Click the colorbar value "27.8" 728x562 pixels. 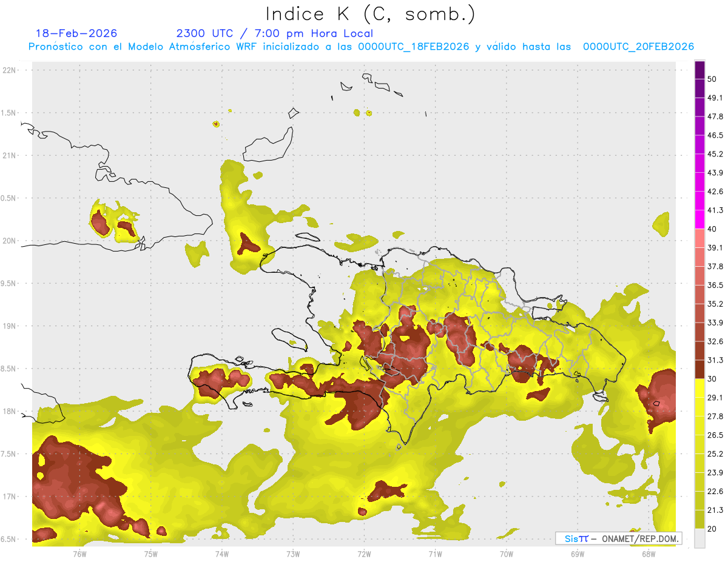[x=715, y=416]
